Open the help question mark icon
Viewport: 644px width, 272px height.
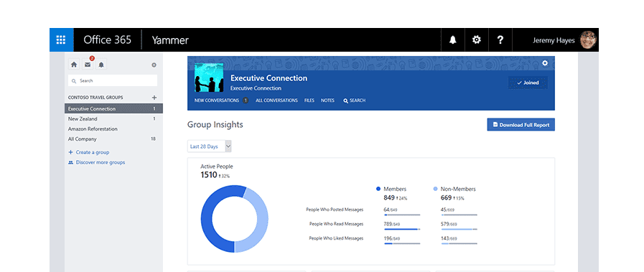500,39
